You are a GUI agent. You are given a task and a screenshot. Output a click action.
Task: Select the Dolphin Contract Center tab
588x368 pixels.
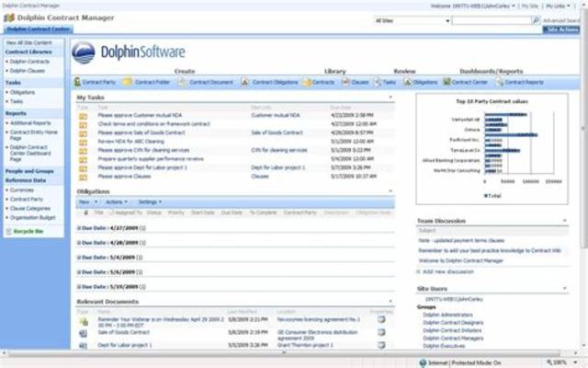point(39,29)
